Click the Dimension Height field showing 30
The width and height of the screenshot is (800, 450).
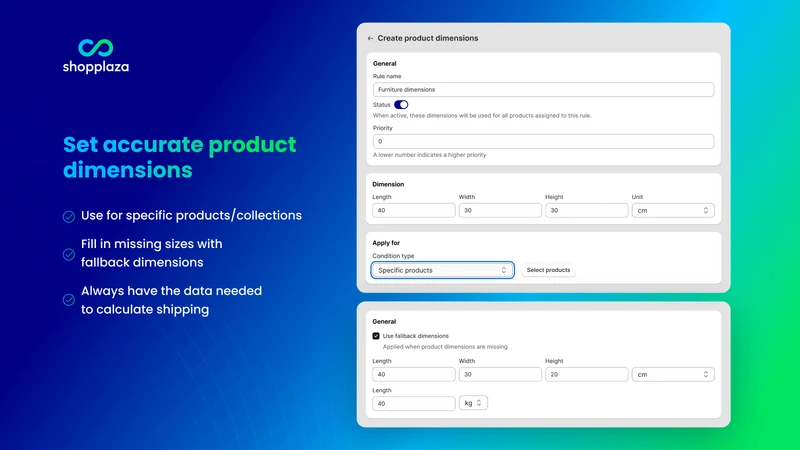[587, 210]
